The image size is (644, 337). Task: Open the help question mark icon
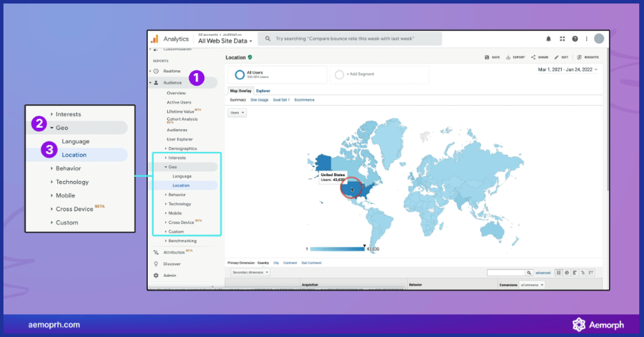tap(575, 39)
